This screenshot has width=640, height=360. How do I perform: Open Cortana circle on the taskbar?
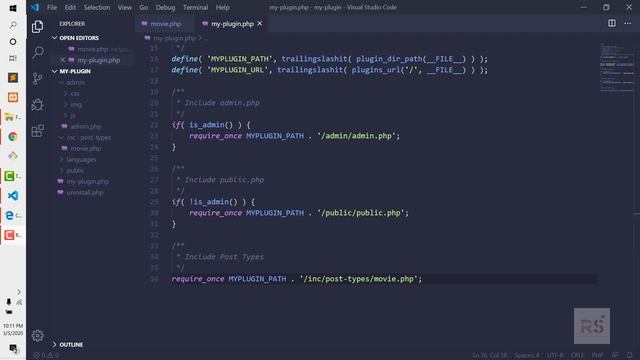pos(13,42)
